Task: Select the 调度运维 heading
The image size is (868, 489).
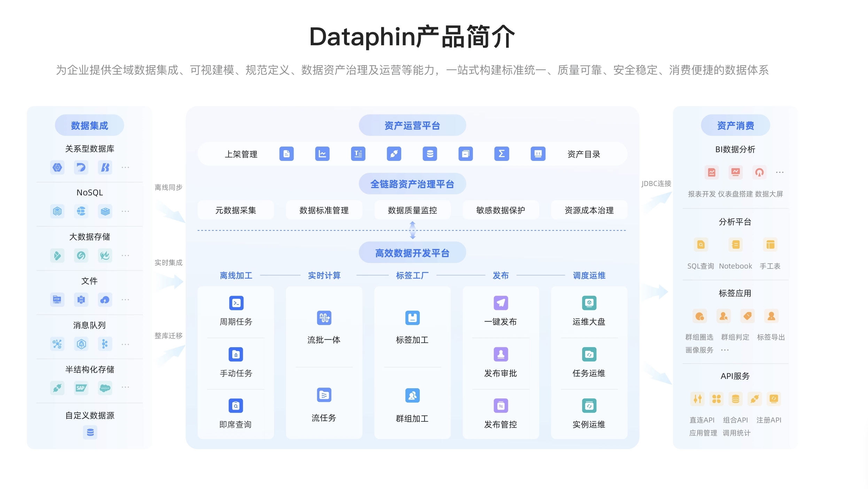Action: (x=589, y=275)
